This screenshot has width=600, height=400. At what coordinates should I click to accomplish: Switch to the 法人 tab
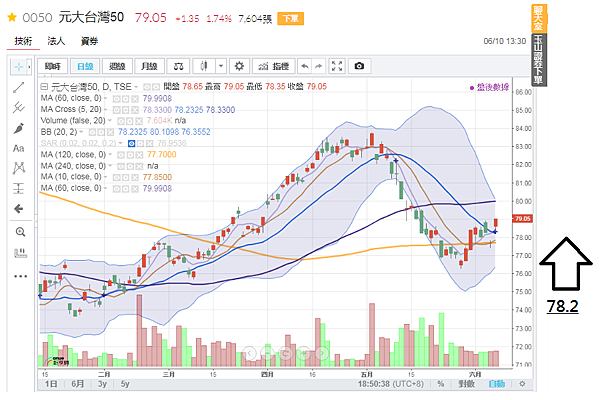[x=57, y=41]
